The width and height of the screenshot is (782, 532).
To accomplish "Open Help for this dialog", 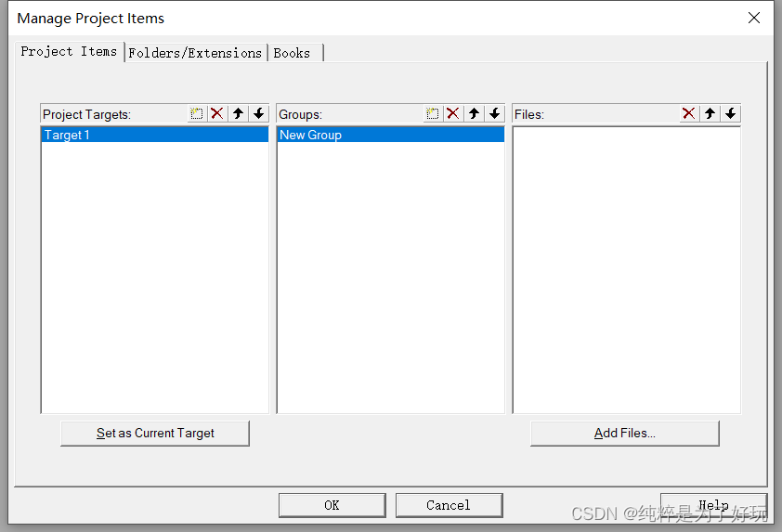I will (713, 505).
